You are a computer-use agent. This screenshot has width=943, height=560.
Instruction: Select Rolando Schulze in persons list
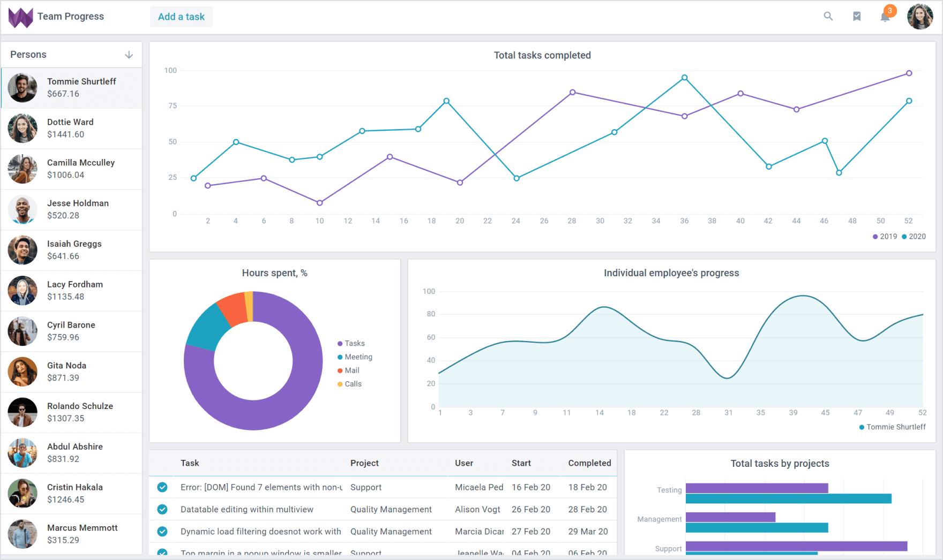72,412
